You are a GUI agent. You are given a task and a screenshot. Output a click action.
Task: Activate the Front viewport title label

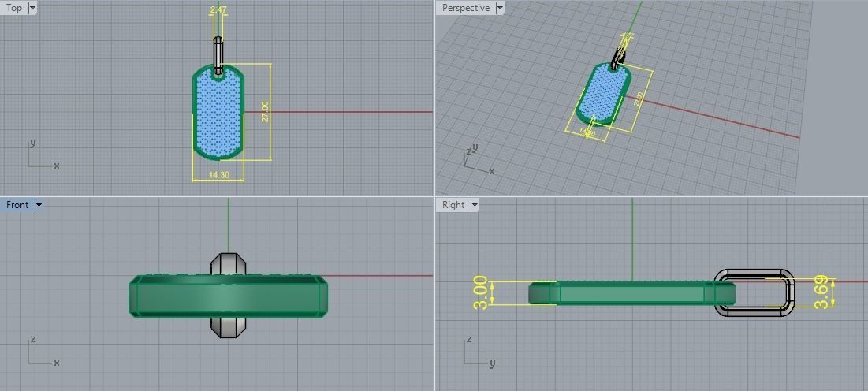[17, 205]
